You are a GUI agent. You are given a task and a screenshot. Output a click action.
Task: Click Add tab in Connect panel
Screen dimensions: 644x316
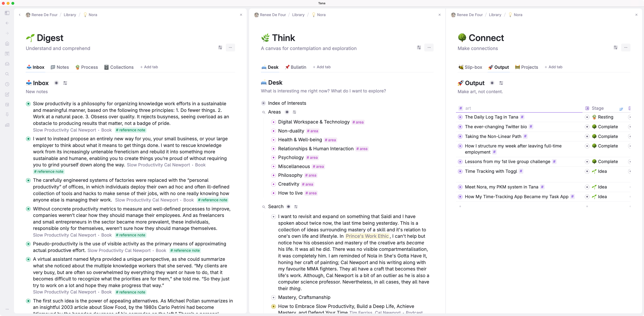553,67
